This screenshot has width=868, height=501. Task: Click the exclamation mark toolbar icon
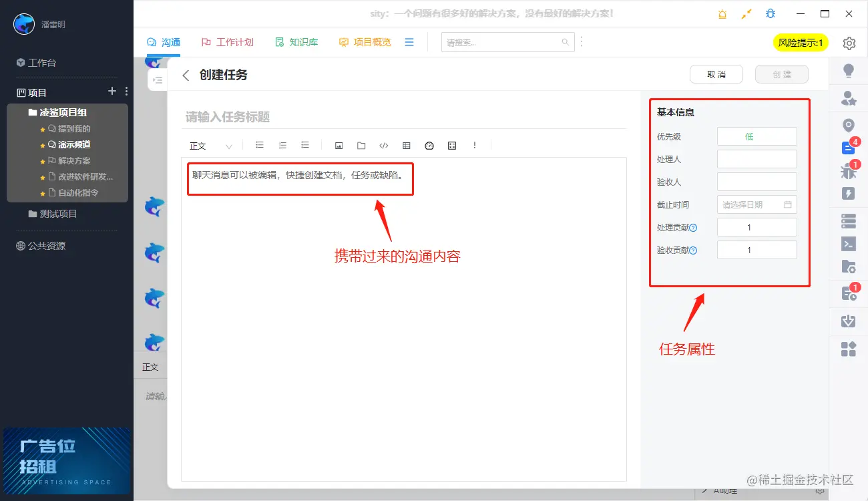475,146
